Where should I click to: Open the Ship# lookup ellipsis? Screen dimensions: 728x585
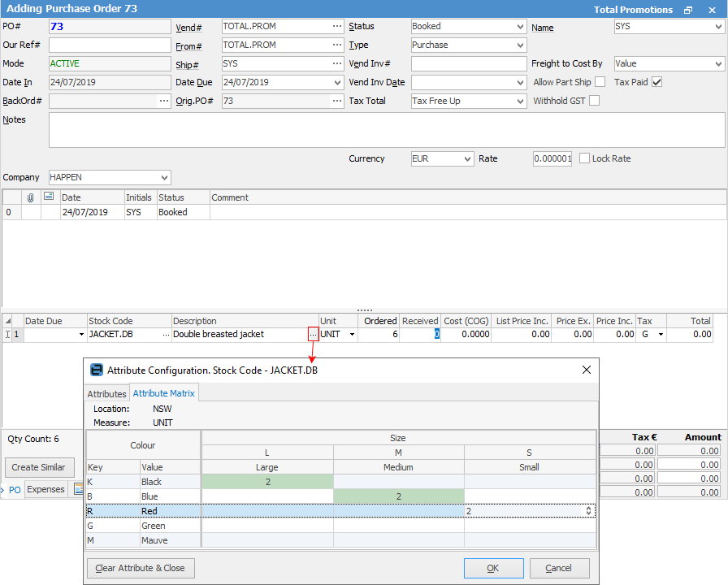tap(336, 64)
